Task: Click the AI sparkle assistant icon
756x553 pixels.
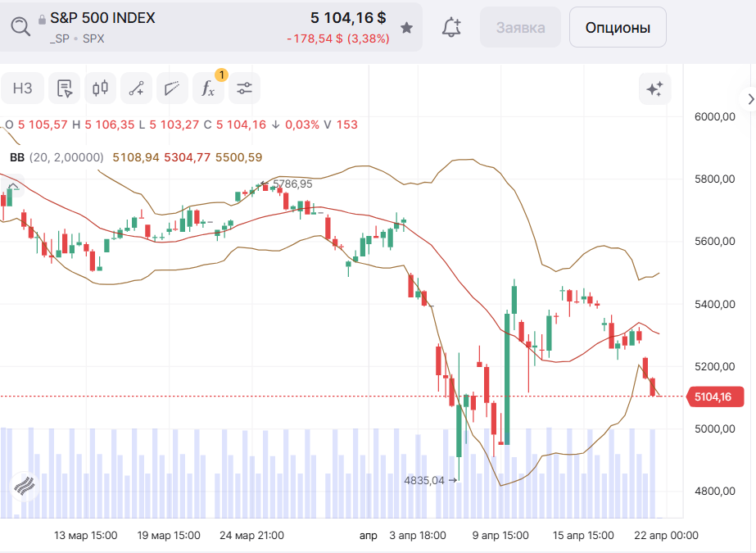Action: (654, 88)
